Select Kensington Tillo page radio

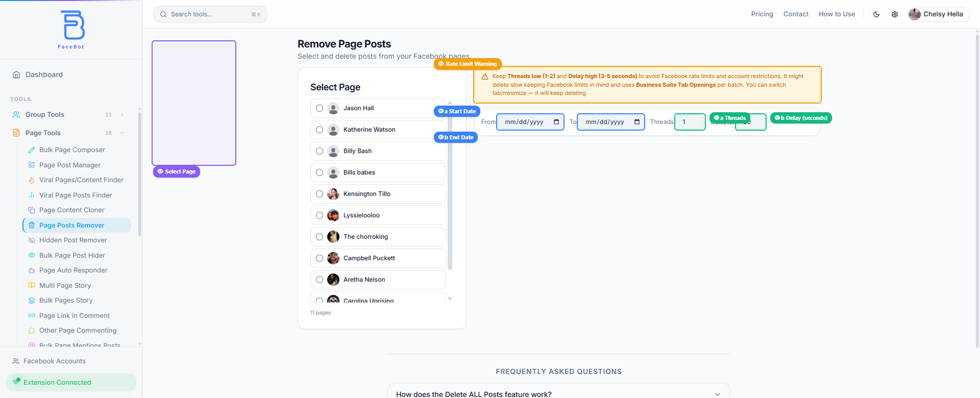pyautogui.click(x=320, y=194)
